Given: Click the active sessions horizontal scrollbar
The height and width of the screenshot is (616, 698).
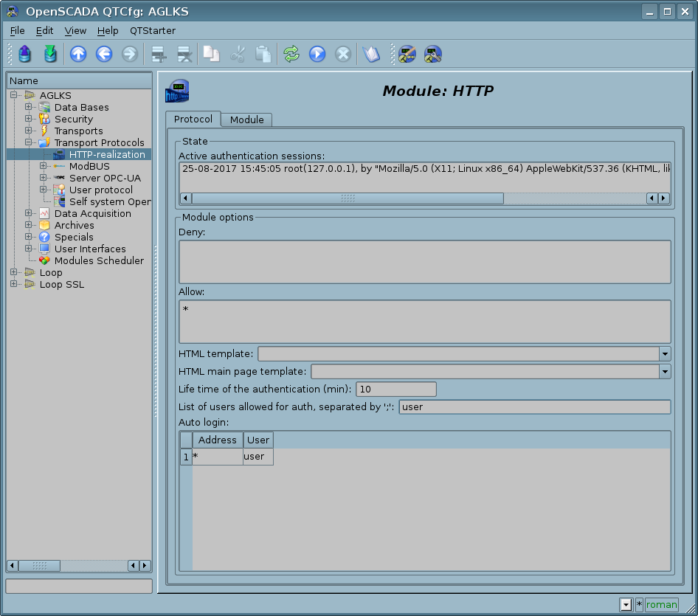Looking at the screenshot, I should 347,198.
